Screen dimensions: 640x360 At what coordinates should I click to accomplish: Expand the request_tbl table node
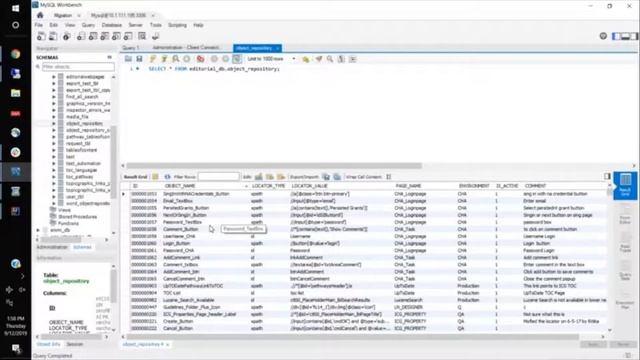pos(54,144)
